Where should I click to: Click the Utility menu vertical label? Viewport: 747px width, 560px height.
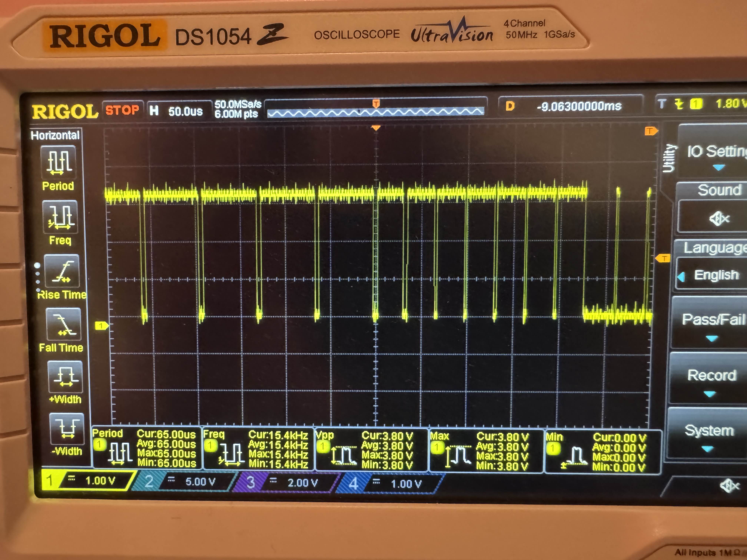tap(669, 158)
